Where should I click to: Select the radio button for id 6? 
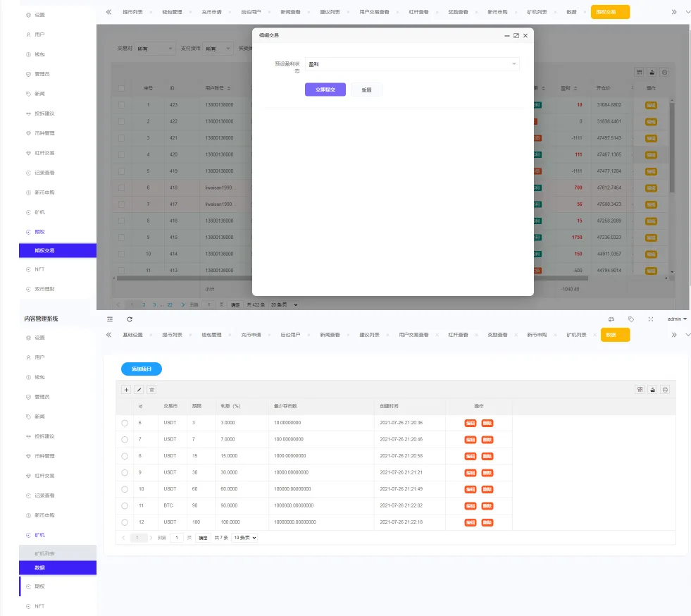pos(125,423)
